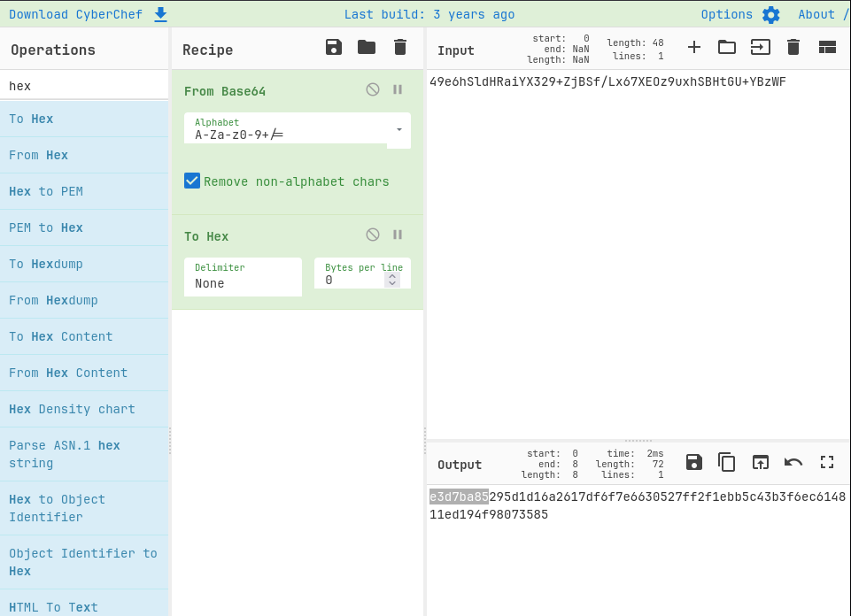Choose the PEM to Hex operation
Image resolution: width=851 pixels, height=616 pixels.
coord(84,227)
